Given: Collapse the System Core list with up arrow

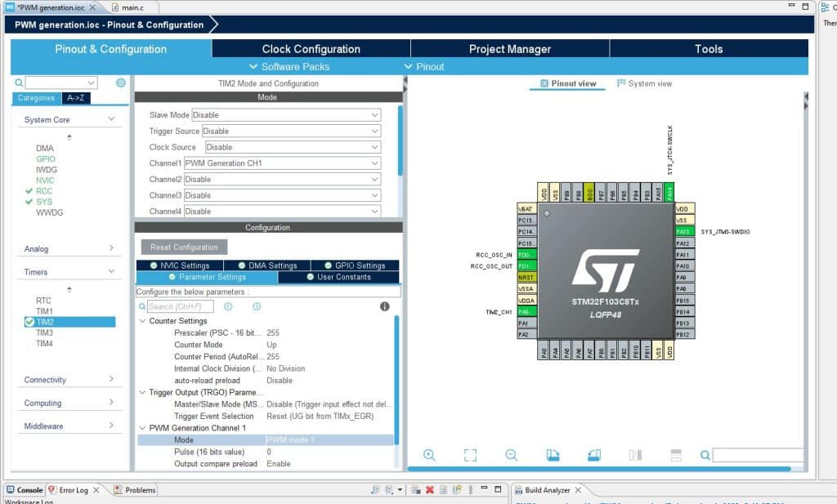Looking at the screenshot, I should (69, 137).
